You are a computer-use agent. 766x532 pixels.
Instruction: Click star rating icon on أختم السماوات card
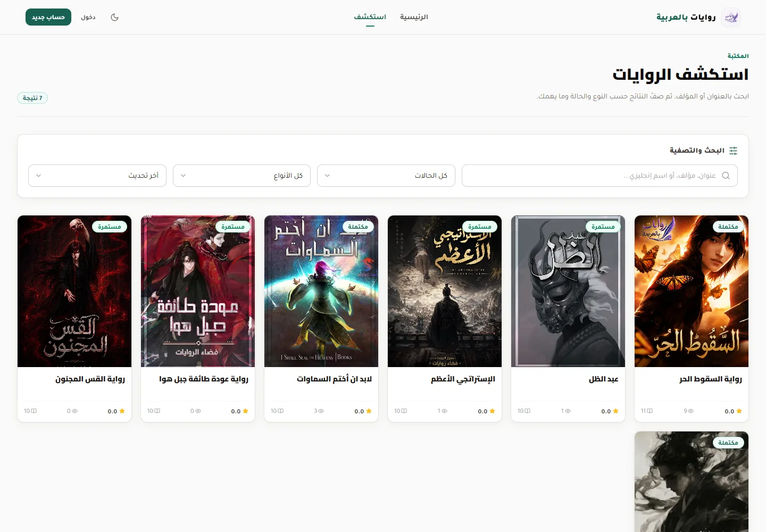[x=369, y=411]
